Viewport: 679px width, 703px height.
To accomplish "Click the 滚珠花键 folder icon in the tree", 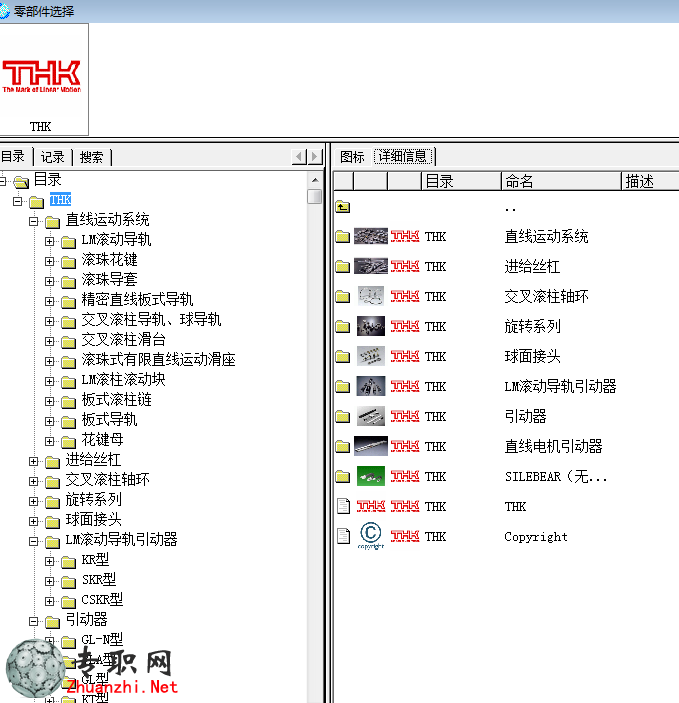I will pyautogui.click(x=68, y=261).
